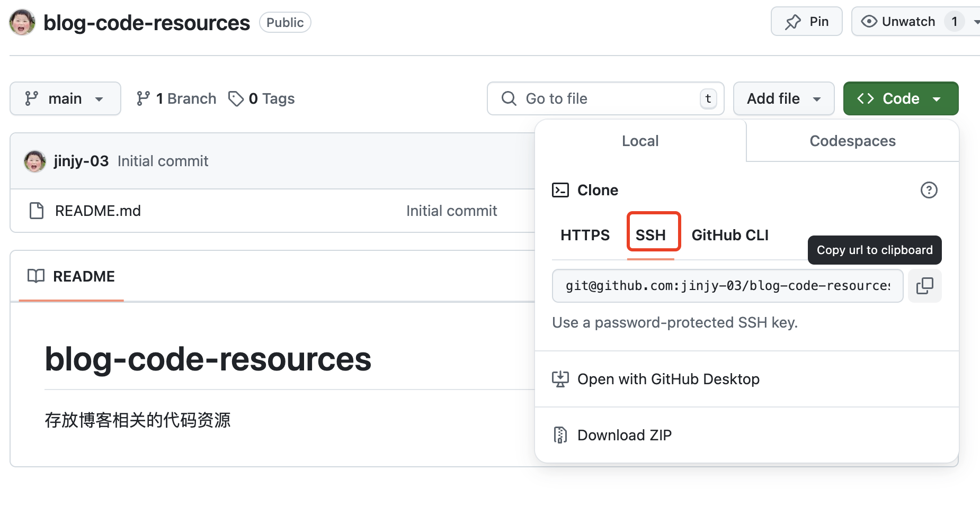Viewport: 980px width, 507px height.
Task: Click the 't' keyboard shortcut hint
Action: (x=708, y=98)
